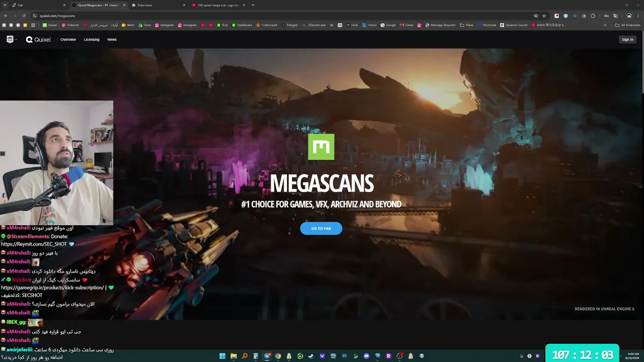Viewport: 644px width, 362px height.
Task: Go to Licensing in the Quixel navigation
Action: [92, 40]
